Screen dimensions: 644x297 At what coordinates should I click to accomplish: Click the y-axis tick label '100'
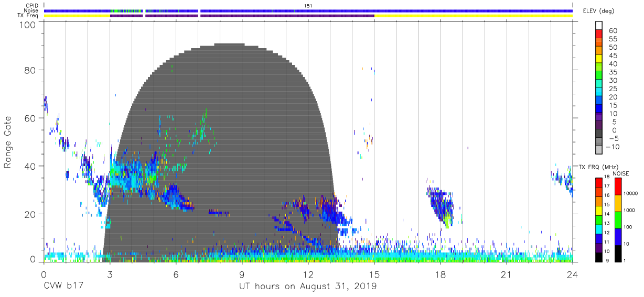(27, 24)
